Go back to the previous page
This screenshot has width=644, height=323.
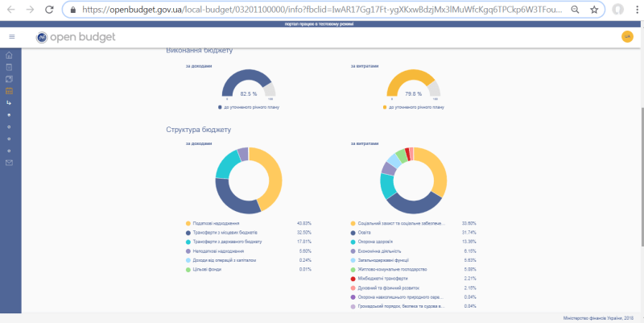tap(10, 10)
